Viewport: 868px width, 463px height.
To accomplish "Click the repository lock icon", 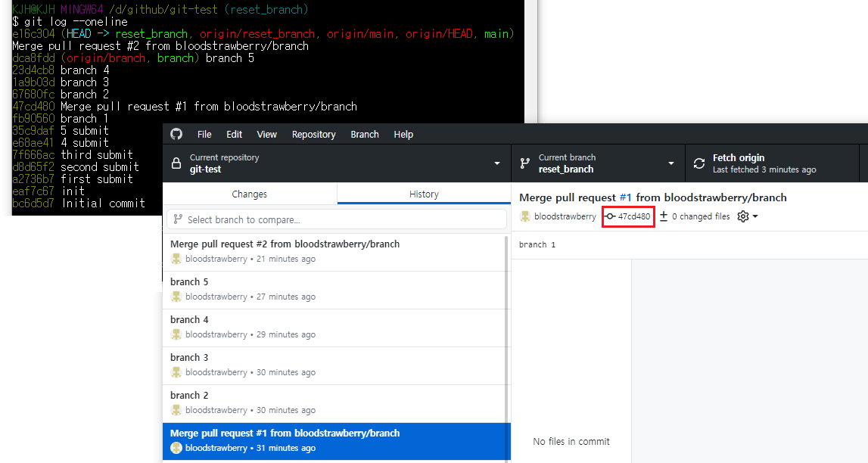I will coord(176,163).
